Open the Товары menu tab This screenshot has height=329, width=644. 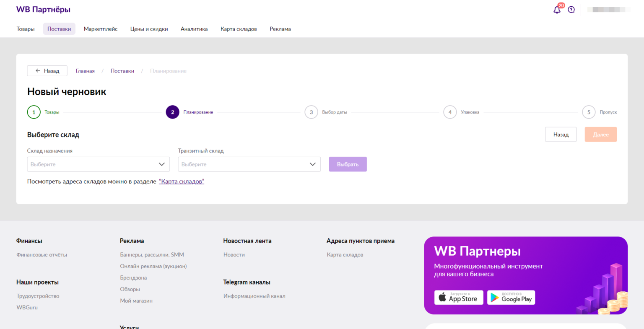tap(26, 29)
